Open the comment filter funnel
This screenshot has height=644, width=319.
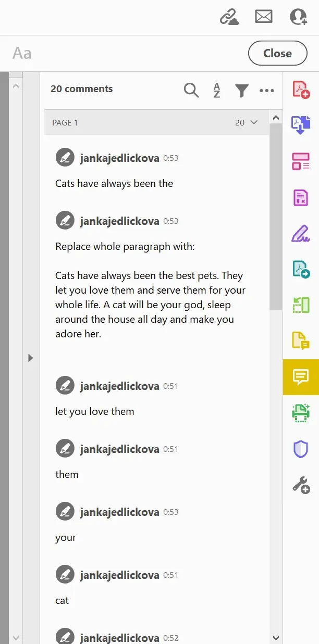(241, 91)
